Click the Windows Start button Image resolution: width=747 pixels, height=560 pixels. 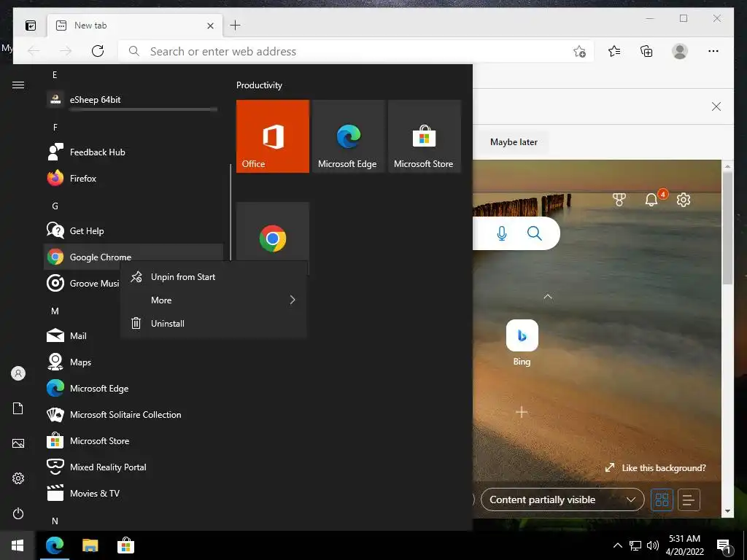tap(18, 545)
